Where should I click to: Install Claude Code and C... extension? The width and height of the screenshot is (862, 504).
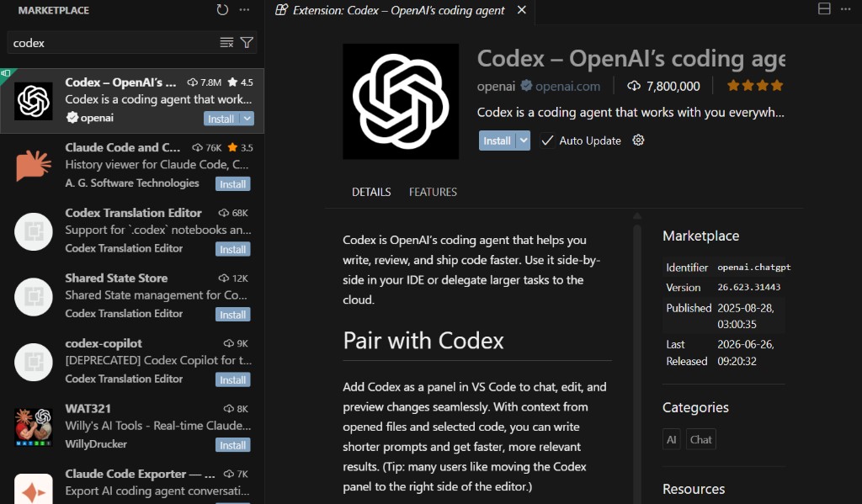tap(233, 184)
